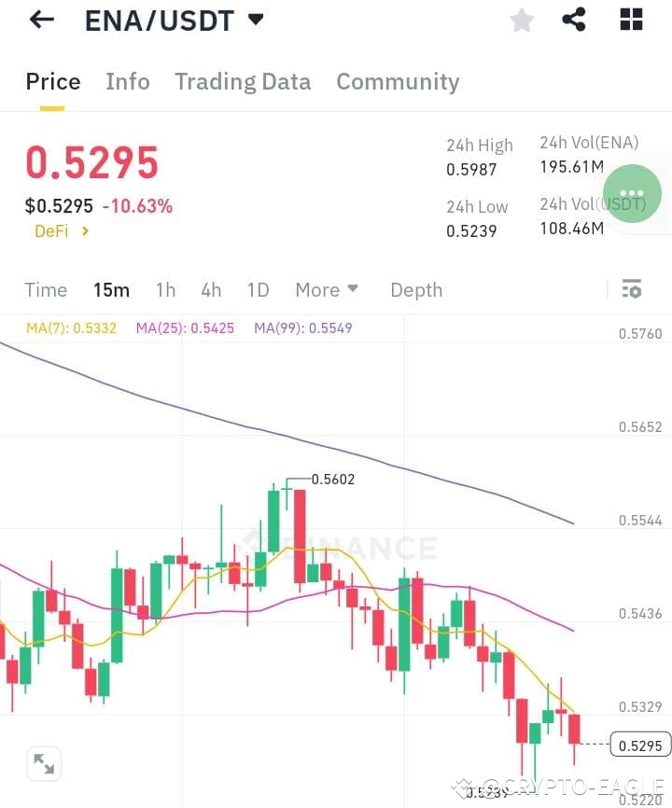Image resolution: width=672 pixels, height=808 pixels.
Task: Switch to the Trading Data tab
Action: coord(243,81)
